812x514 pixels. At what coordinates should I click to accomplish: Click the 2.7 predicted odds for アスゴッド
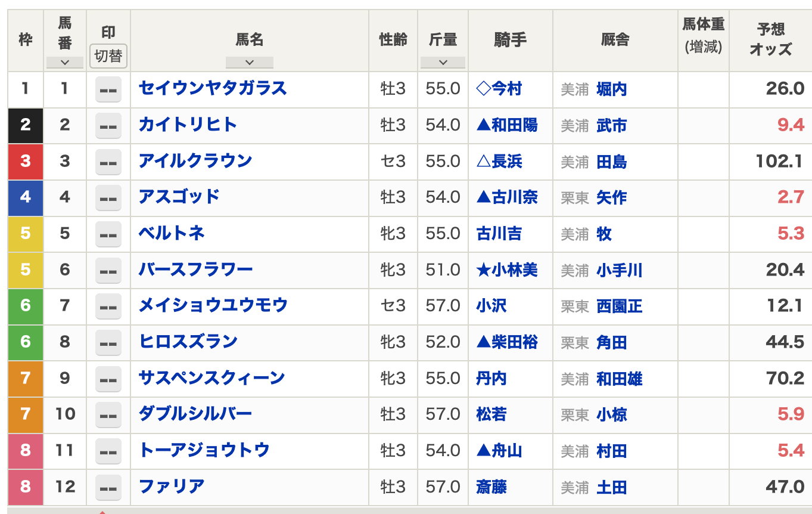pyautogui.click(x=791, y=197)
